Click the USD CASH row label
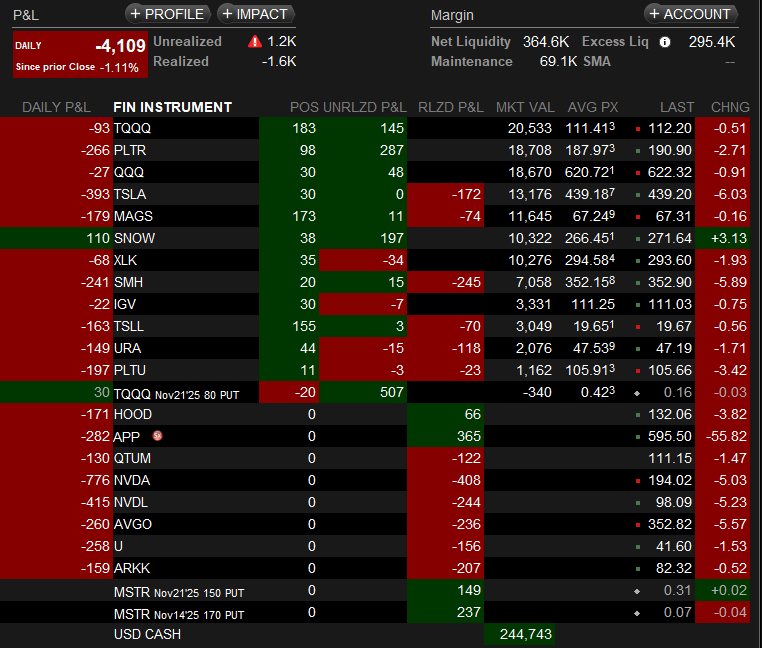 147,634
